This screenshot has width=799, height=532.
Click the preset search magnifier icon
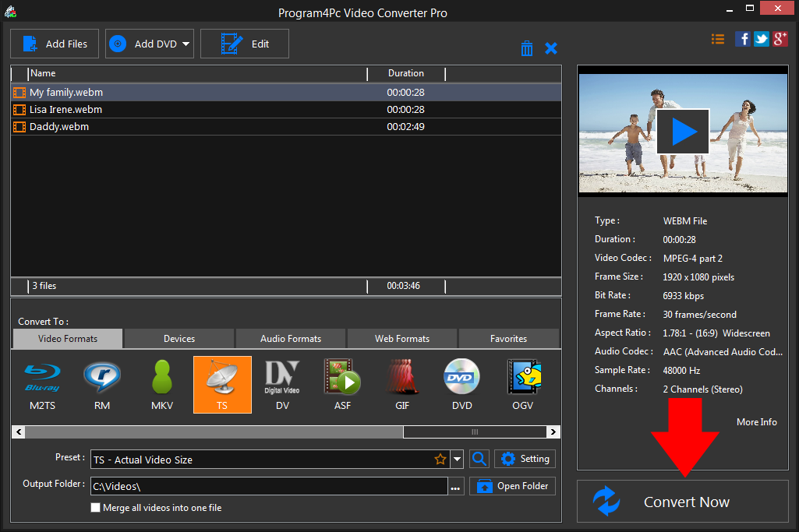tap(479, 459)
